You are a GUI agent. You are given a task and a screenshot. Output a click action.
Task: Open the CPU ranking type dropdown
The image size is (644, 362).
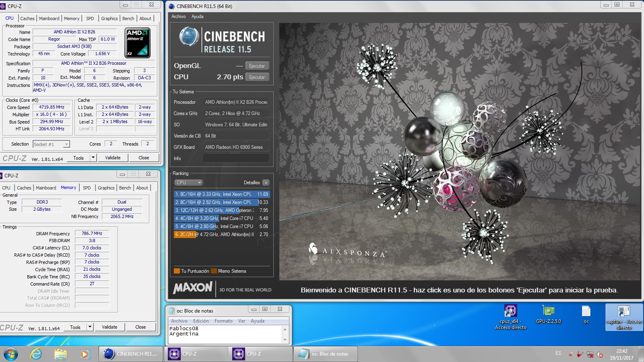pos(188,183)
